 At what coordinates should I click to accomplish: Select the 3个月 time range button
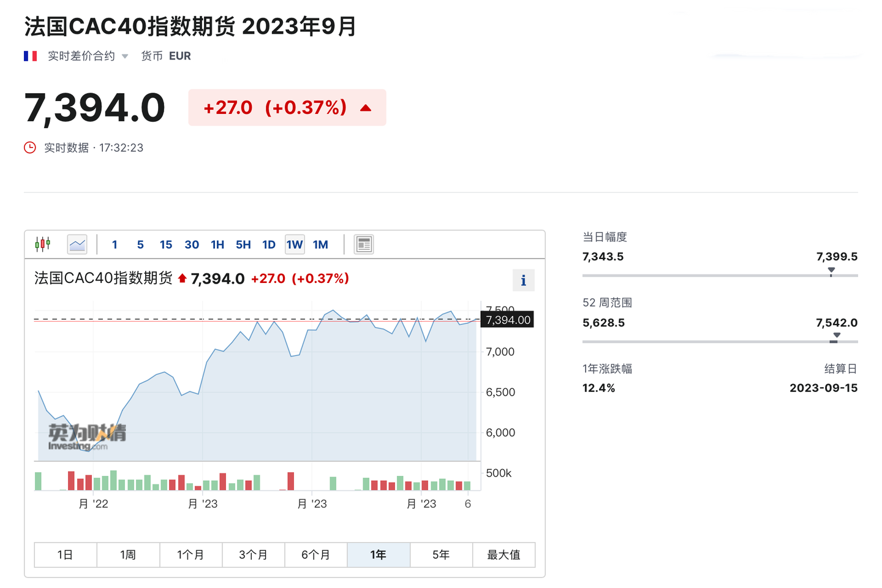click(254, 554)
